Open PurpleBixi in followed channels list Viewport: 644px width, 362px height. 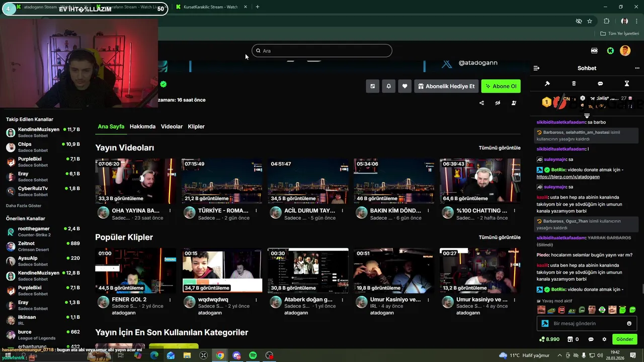coord(43,162)
